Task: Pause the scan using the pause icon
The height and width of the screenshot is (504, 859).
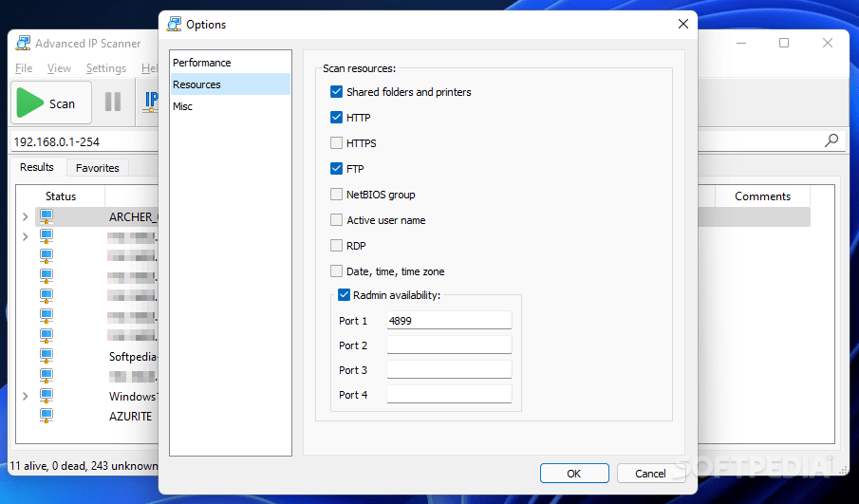Action: [x=113, y=102]
